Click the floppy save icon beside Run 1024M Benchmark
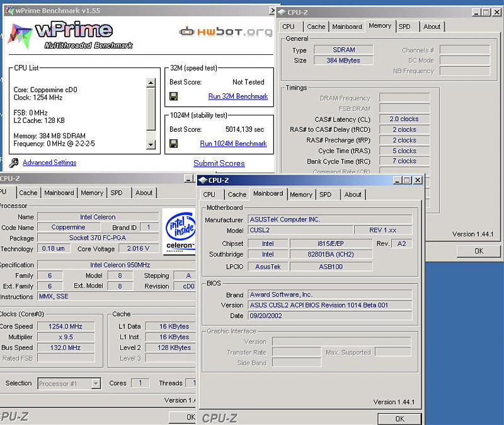 tap(174, 144)
